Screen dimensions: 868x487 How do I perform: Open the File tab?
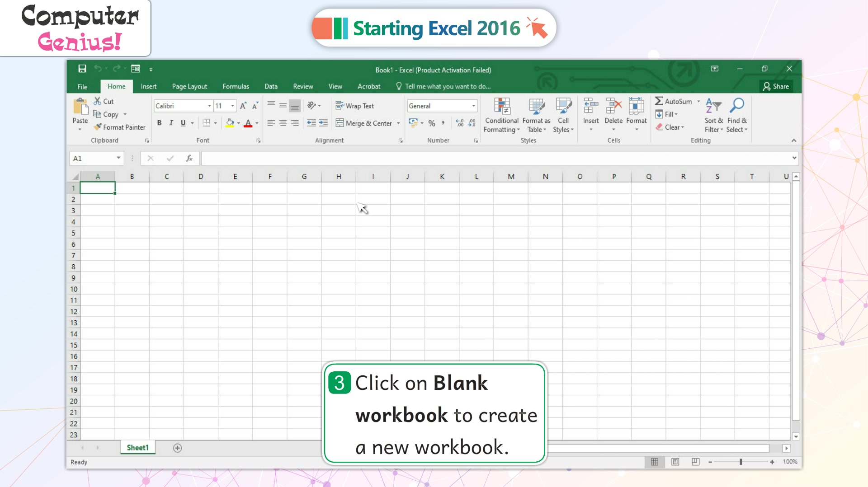click(82, 86)
